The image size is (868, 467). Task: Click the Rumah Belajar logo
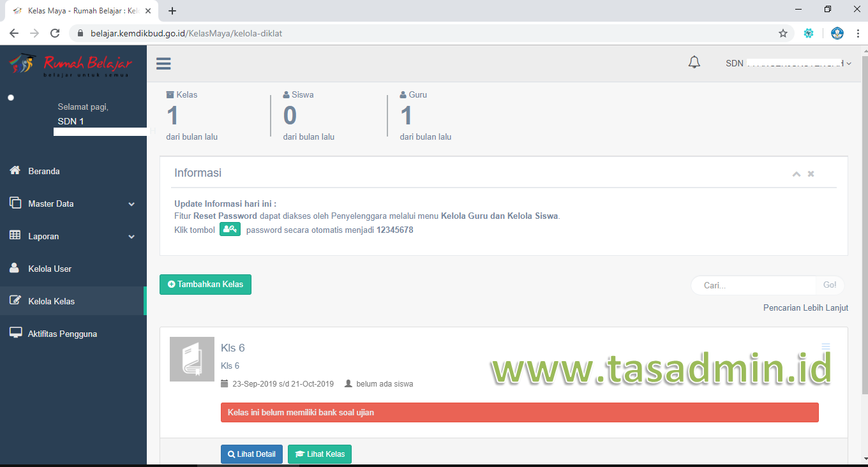tap(70, 65)
